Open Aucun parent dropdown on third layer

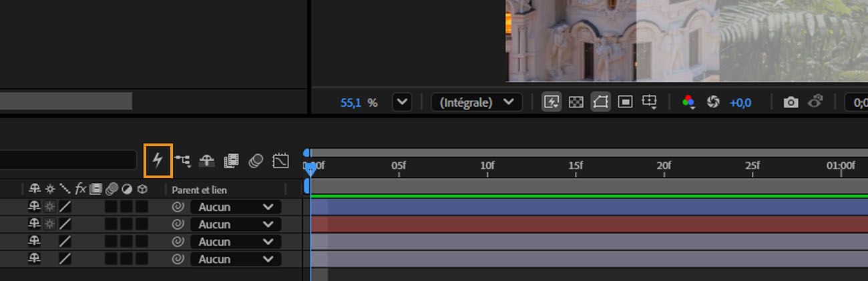pyautogui.click(x=236, y=242)
